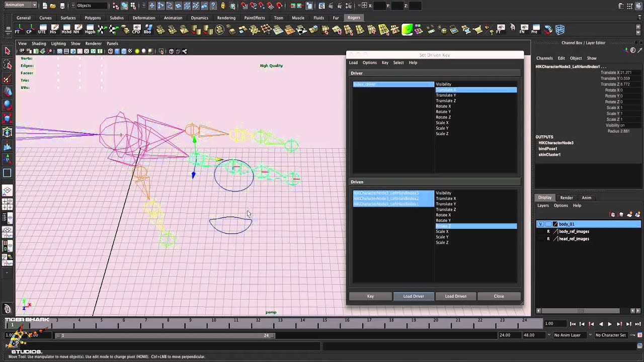The image size is (644, 362).
Task: Open the Deformation shelf tab
Action: 144,18
